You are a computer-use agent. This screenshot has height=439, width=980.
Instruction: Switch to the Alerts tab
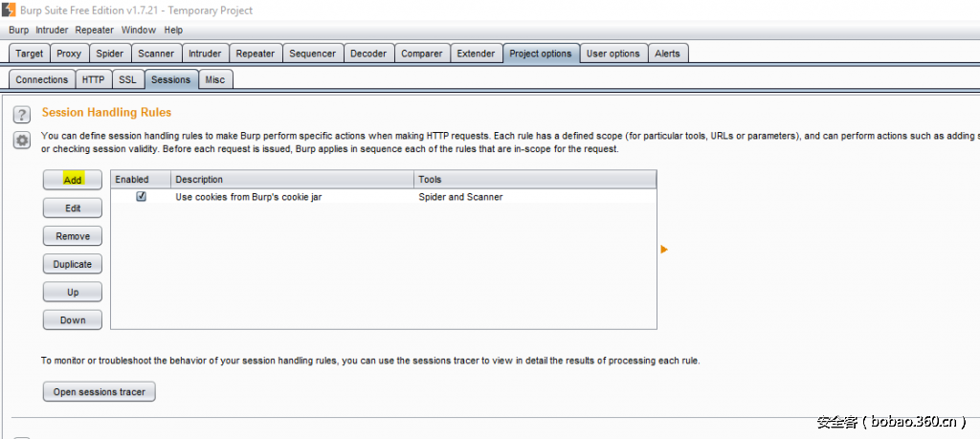click(x=667, y=54)
